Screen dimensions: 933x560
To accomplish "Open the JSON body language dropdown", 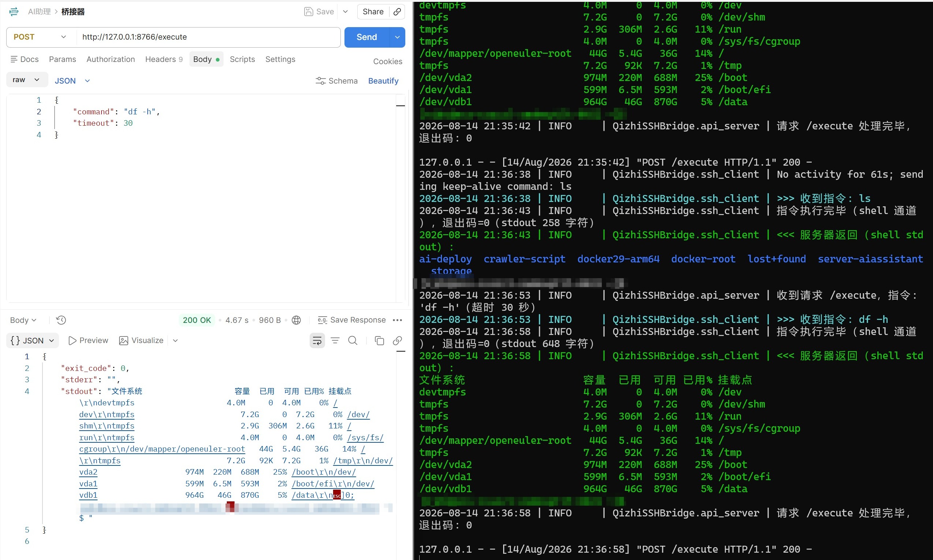I will (73, 81).
